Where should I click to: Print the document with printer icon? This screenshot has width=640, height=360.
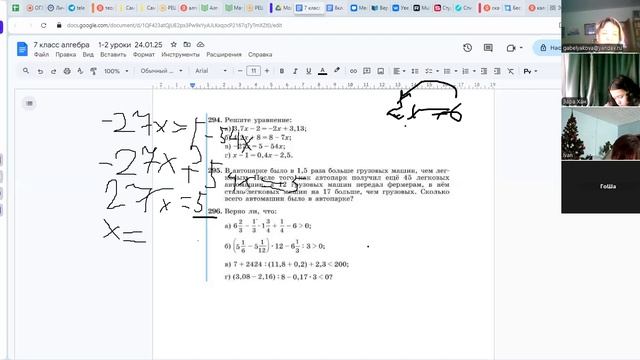point(67,71)
